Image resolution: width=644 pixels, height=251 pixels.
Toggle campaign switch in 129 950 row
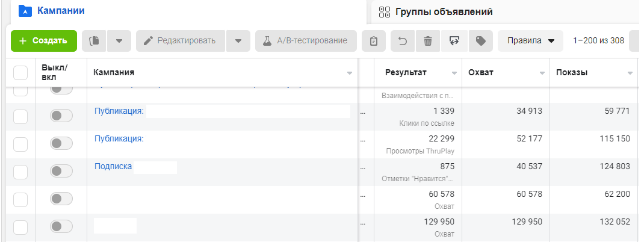pos(61,226)
